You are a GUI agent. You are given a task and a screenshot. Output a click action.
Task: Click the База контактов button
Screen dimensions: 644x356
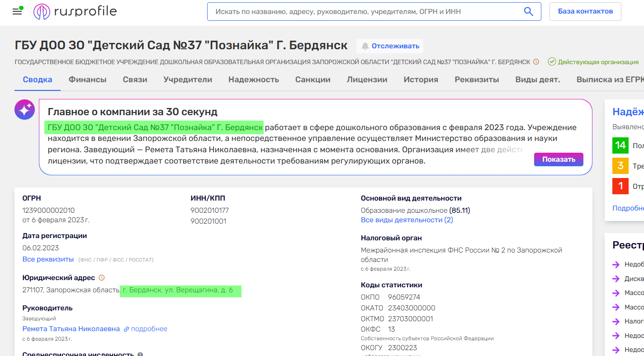pos(585,11)
